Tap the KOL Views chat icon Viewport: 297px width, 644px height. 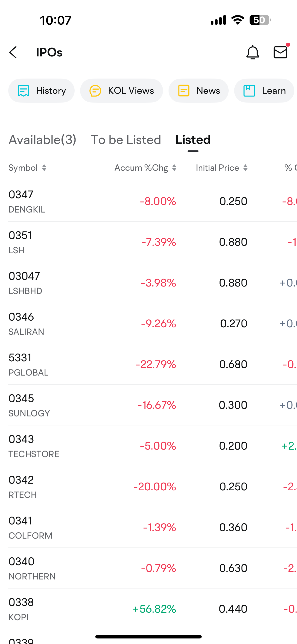(95, 91)
